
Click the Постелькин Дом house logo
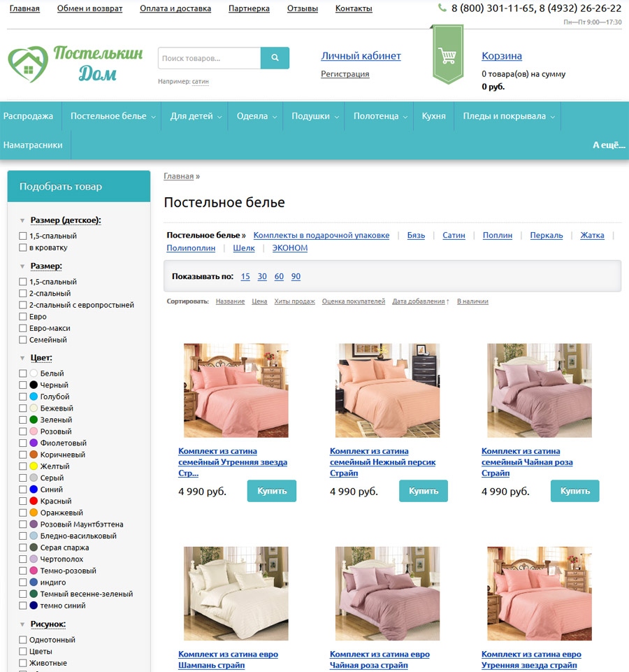(28, 64)
